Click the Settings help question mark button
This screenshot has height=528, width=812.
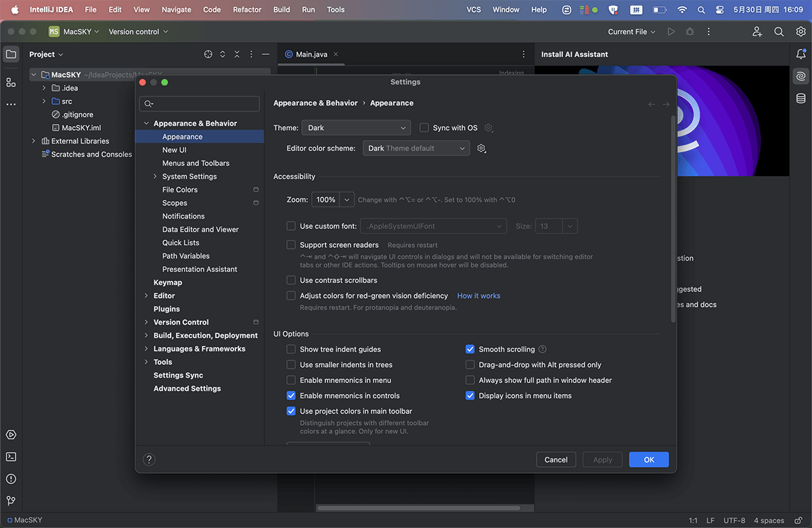pyautogui.click(x=150, y=460)
